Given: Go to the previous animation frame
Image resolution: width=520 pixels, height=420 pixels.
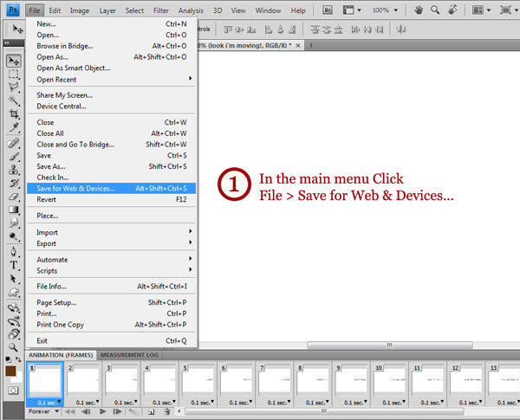Looking at the screenshot, I should (86, 411).
